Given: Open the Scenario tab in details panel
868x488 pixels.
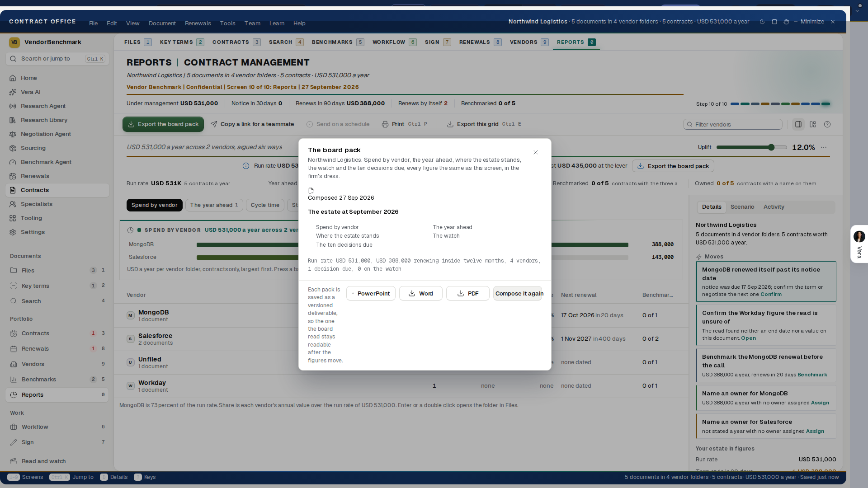Looking at the screenshot, I should 742,207.
